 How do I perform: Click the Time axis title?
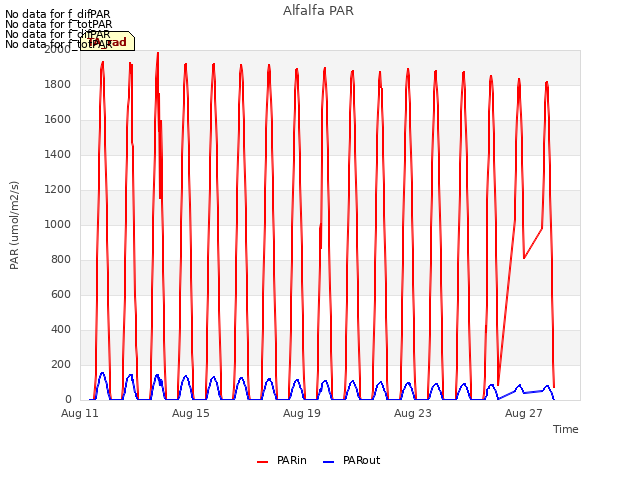click(x=566, y=429)
